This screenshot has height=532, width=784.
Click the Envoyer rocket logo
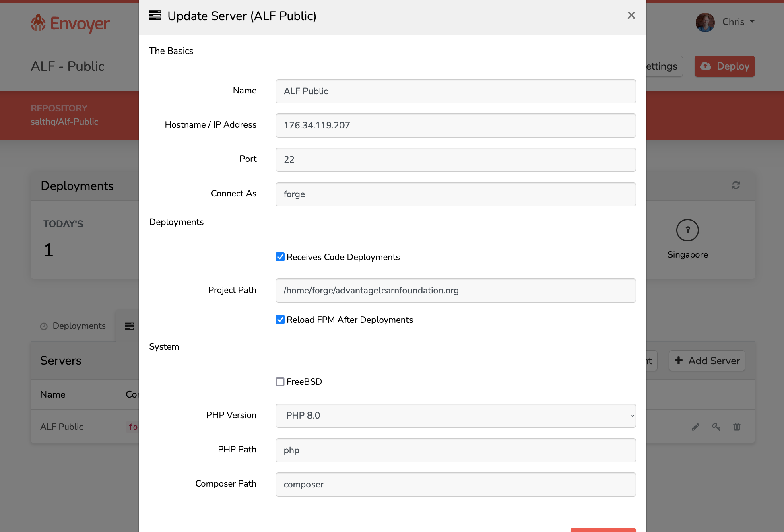coord(38,23)
